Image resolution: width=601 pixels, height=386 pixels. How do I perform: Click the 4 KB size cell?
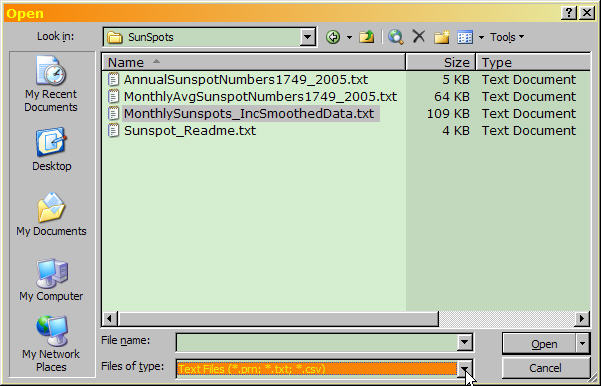456,131
